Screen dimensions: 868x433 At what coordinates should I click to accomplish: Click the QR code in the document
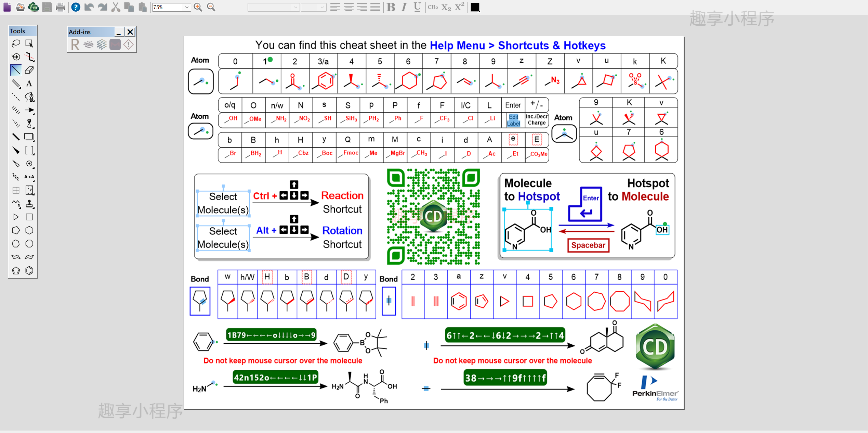(433, 216)
